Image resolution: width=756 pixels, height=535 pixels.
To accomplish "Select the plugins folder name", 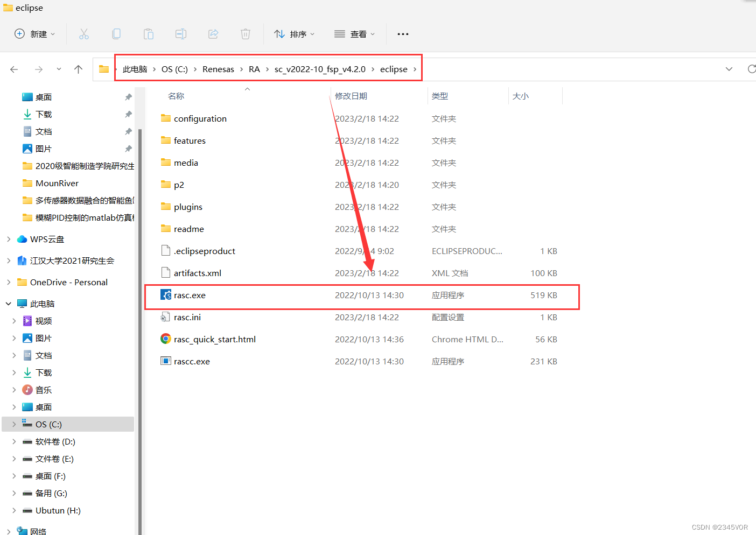I will pyautogui.click(x=188, y=207).
